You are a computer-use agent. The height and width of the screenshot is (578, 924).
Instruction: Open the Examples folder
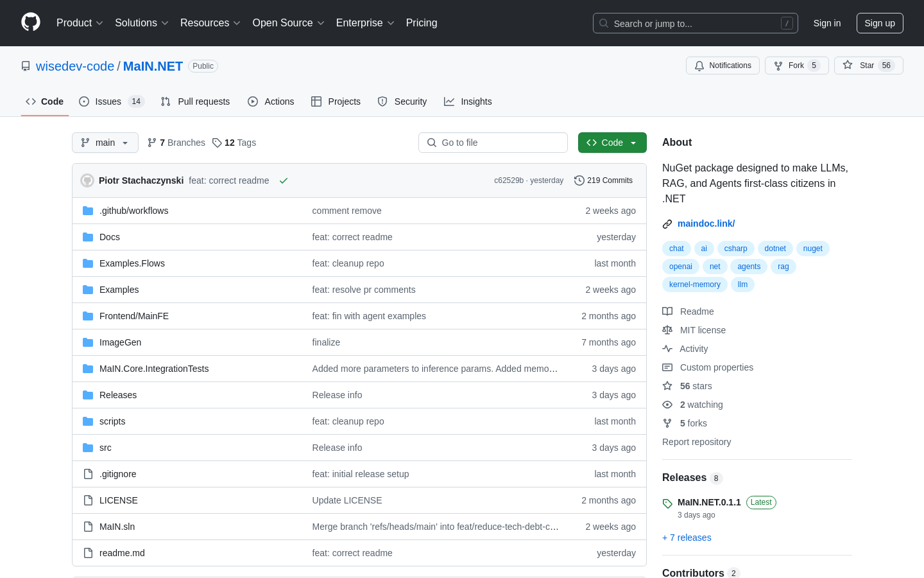[119, 290]
